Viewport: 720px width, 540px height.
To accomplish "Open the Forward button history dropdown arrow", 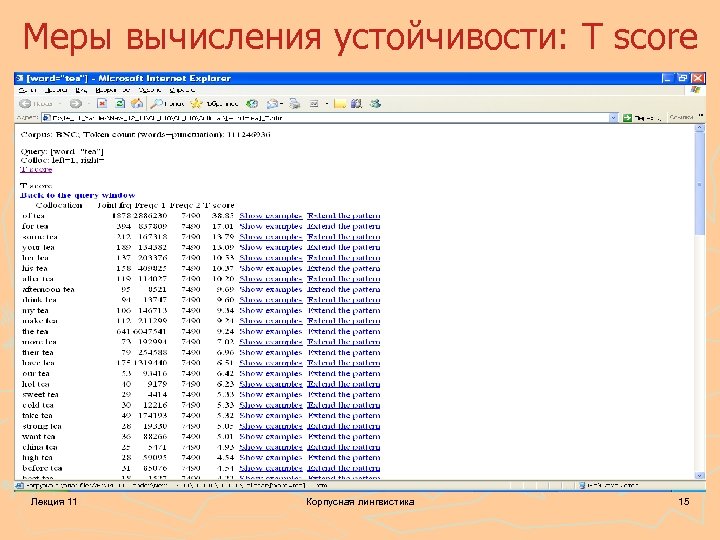I will pos(89,104).
